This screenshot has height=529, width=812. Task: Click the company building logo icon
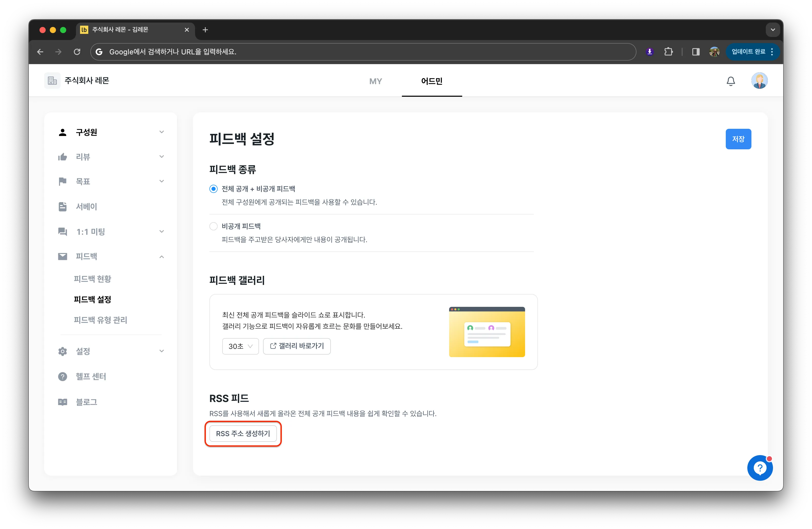click(52, 81)
